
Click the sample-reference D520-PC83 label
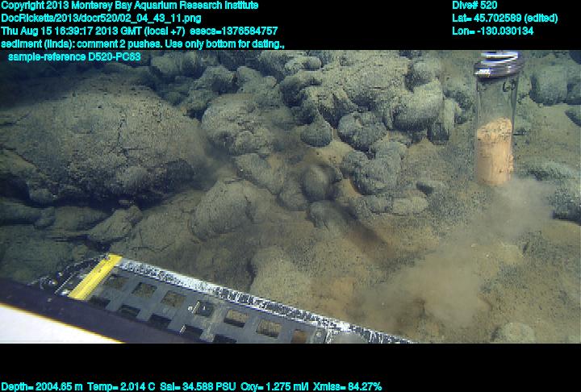(x=74, y=57)
